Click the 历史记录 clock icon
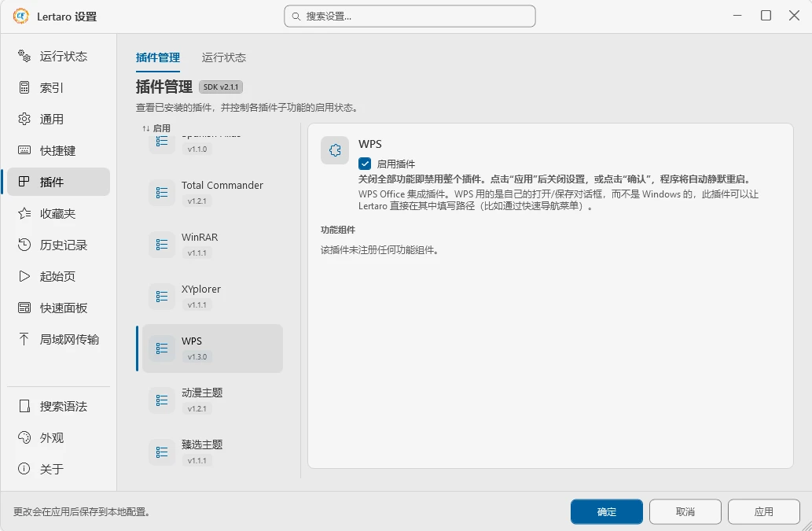The width and height of the screenshot is (812, 531). [24, 245]
